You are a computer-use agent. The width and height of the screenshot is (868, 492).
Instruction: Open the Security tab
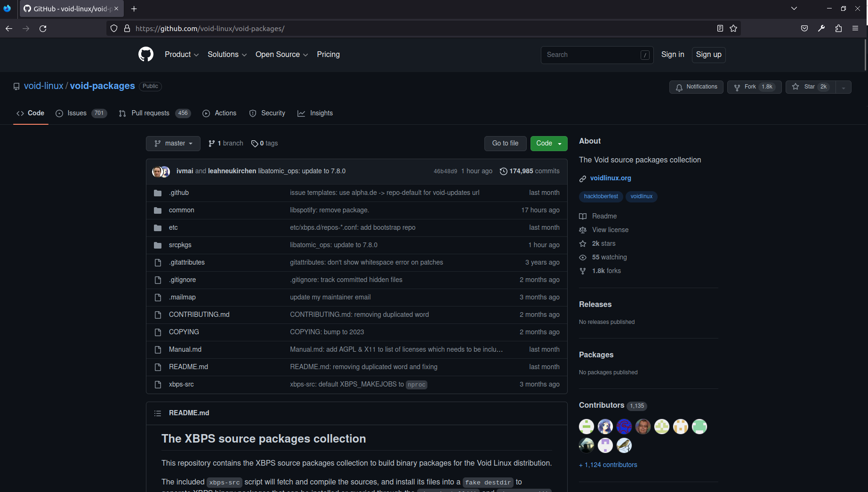point(267,113)
